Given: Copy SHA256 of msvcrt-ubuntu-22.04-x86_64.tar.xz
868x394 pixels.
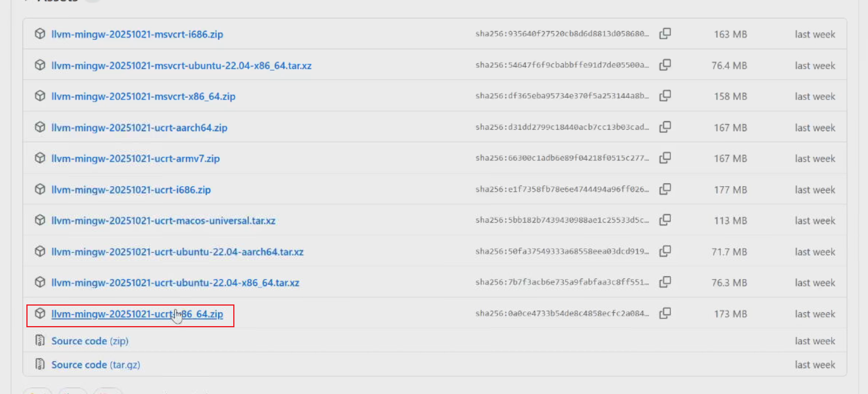Looking at the screenshot, I should point(665,65).
